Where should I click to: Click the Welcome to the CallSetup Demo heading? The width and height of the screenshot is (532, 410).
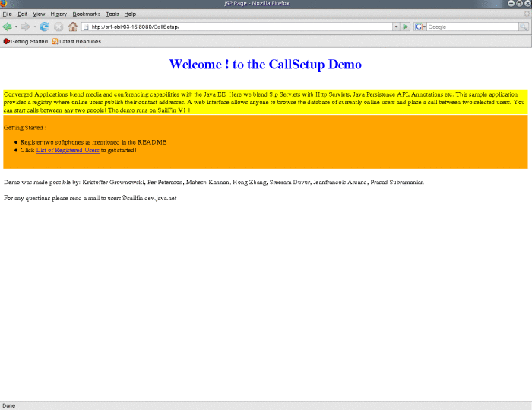point(265,64)
